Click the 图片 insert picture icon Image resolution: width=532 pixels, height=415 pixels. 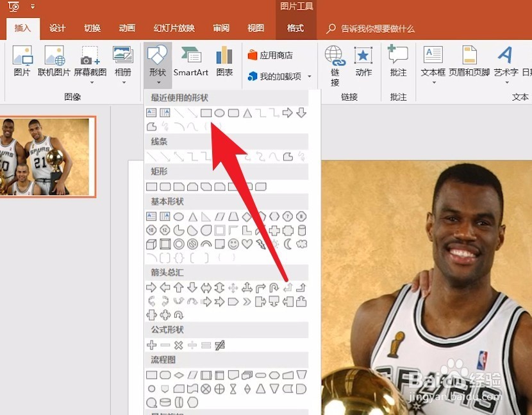click(22, 61)
